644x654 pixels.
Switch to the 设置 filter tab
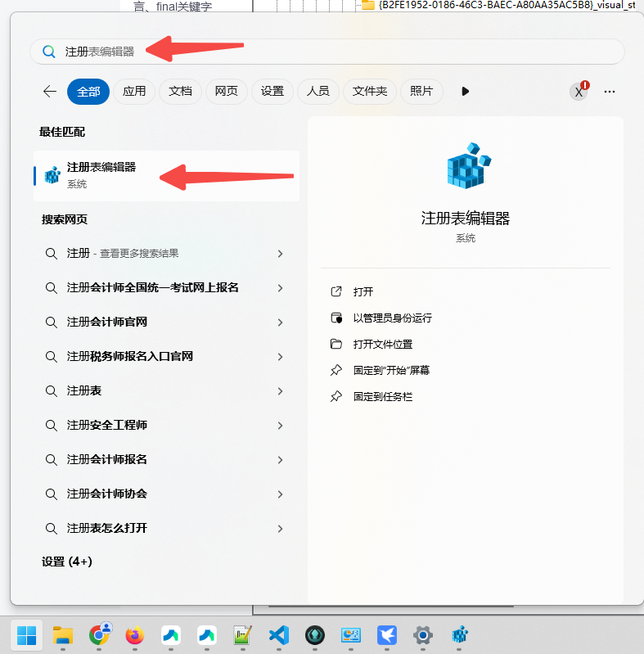click(272, 92)
